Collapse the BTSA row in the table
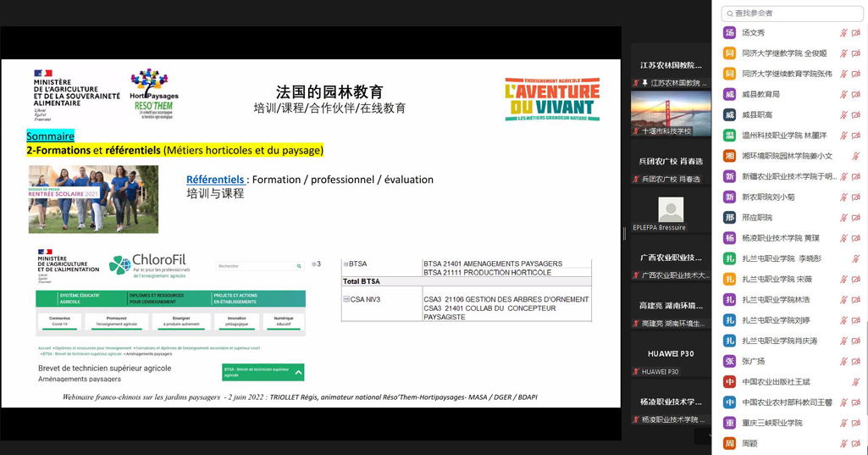868x455 pixels. [346, 264]
